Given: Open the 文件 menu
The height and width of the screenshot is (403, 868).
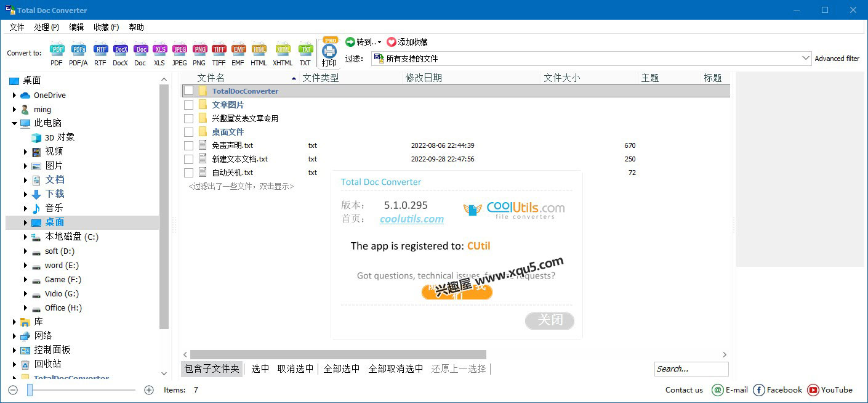Looking at the screenshot, I should click(x=17, y=27).
